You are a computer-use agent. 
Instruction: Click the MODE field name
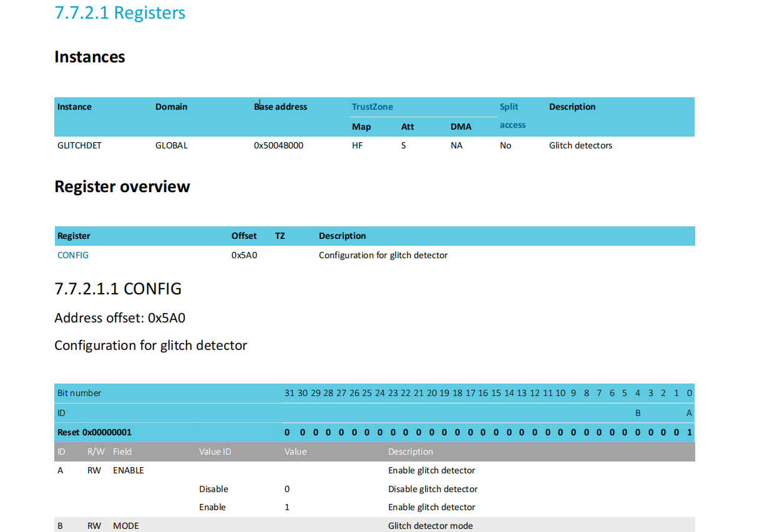click(126, 526)
